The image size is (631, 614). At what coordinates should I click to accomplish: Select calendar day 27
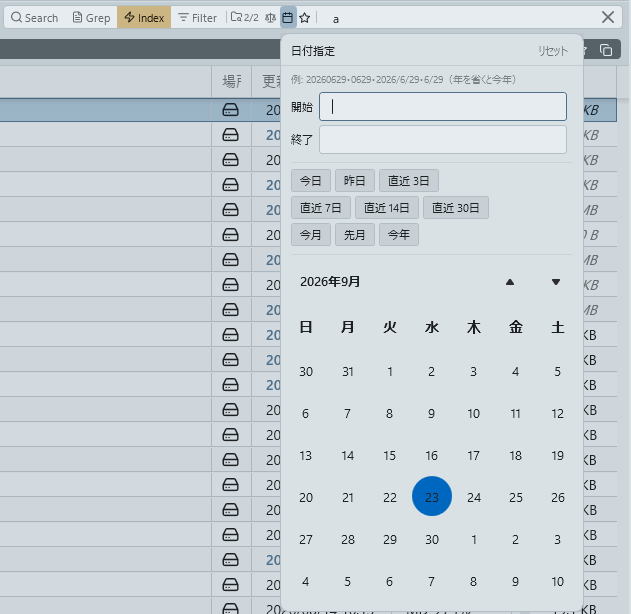coord(305,540)
